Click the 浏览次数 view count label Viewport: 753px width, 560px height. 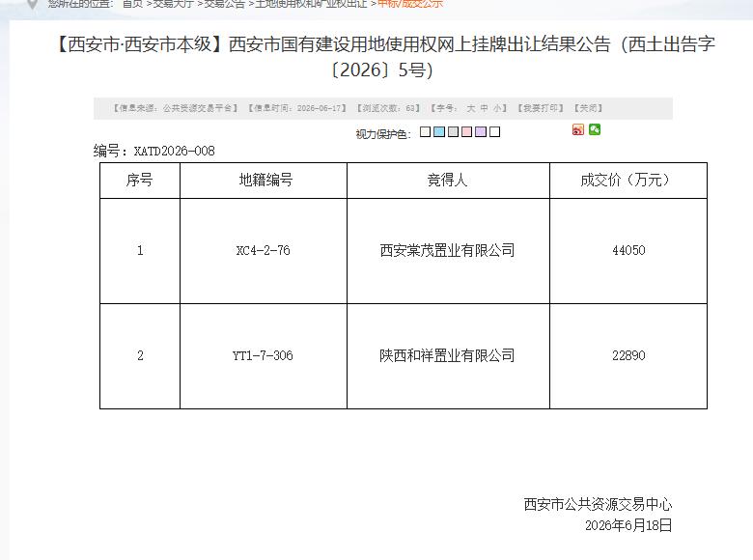tap(388, 108)
